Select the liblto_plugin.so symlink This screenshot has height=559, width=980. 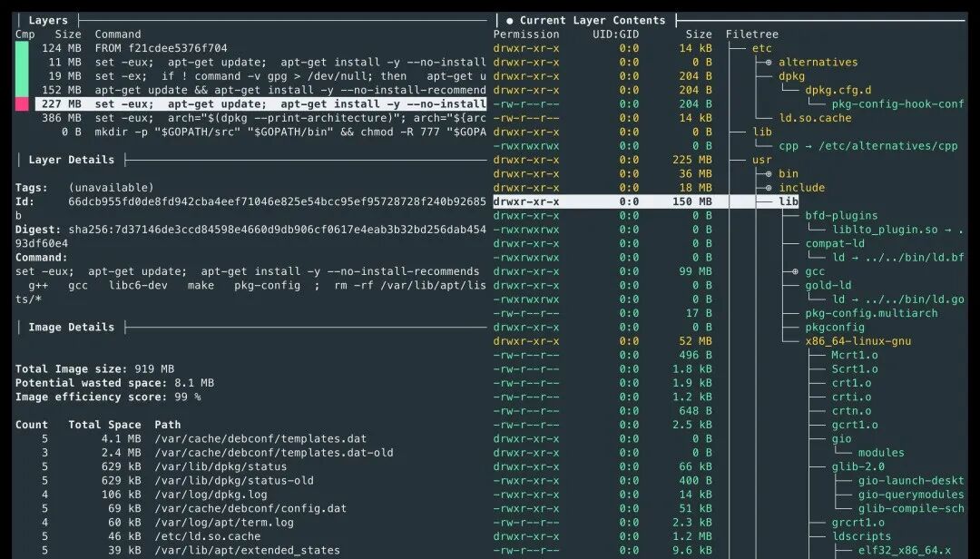click(x=897, y=230)
